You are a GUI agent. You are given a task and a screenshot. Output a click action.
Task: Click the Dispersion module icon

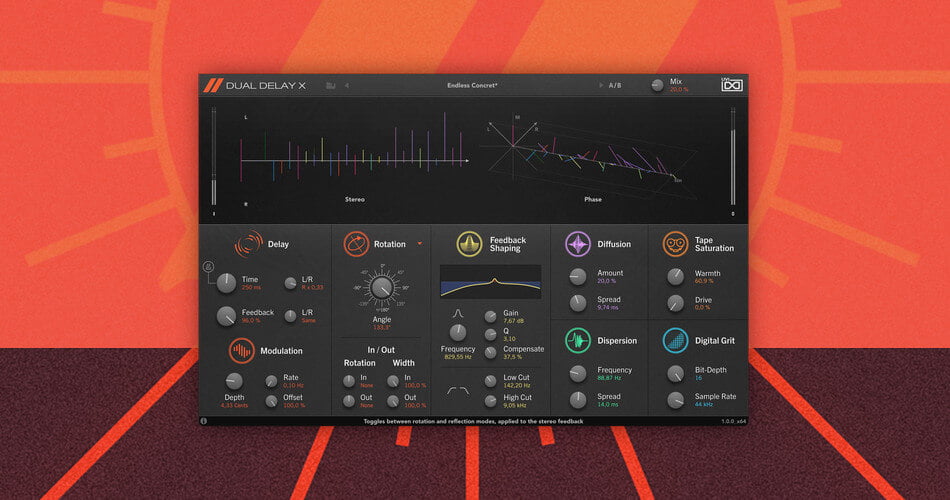click(x=578, y=341)
